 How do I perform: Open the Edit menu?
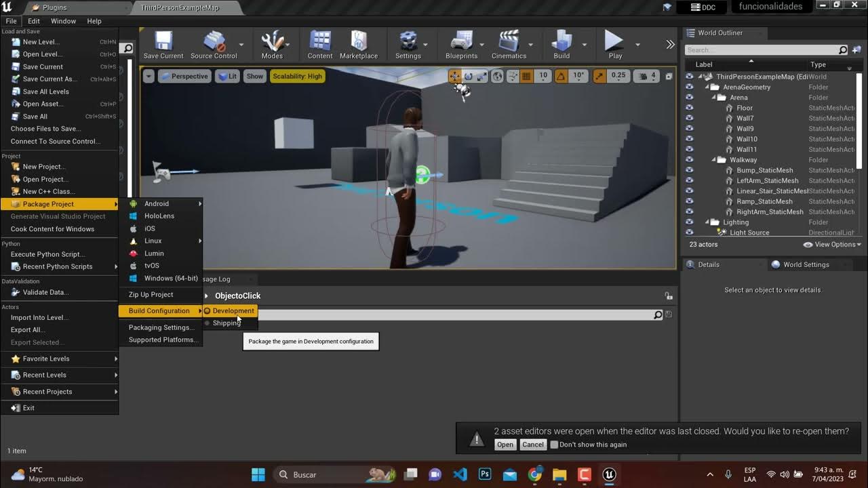(34, 21)
